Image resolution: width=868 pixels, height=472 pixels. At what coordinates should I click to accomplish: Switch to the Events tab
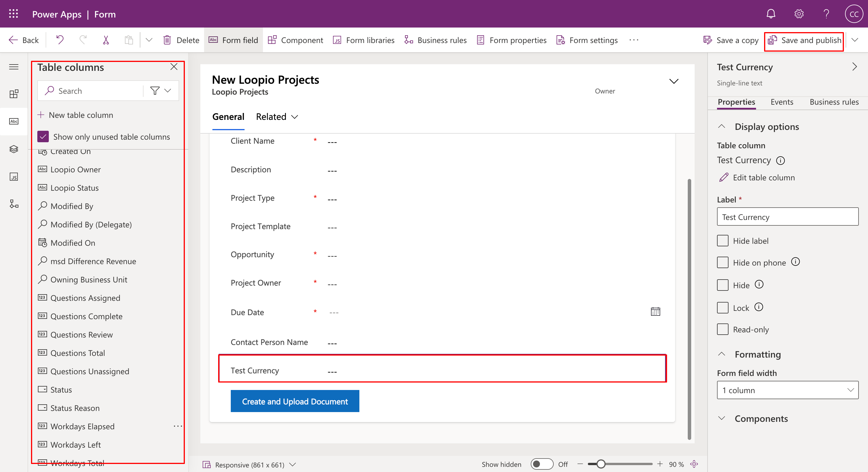click(x=782, y=102)
